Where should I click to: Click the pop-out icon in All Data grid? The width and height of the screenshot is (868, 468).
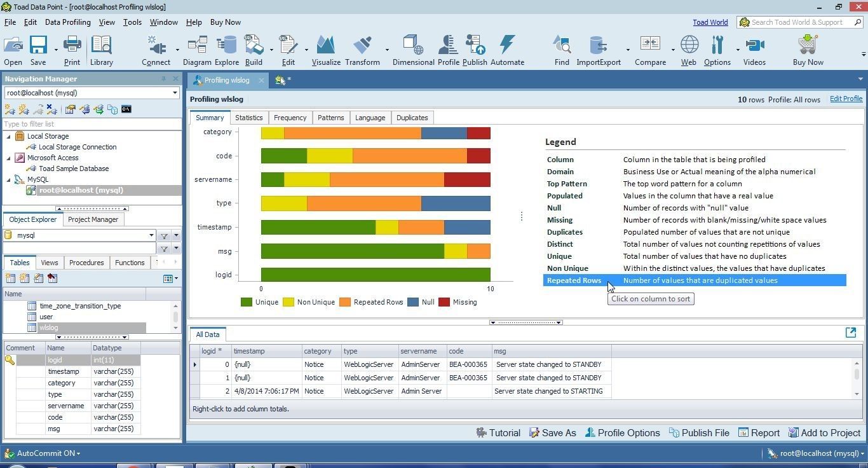851,333
